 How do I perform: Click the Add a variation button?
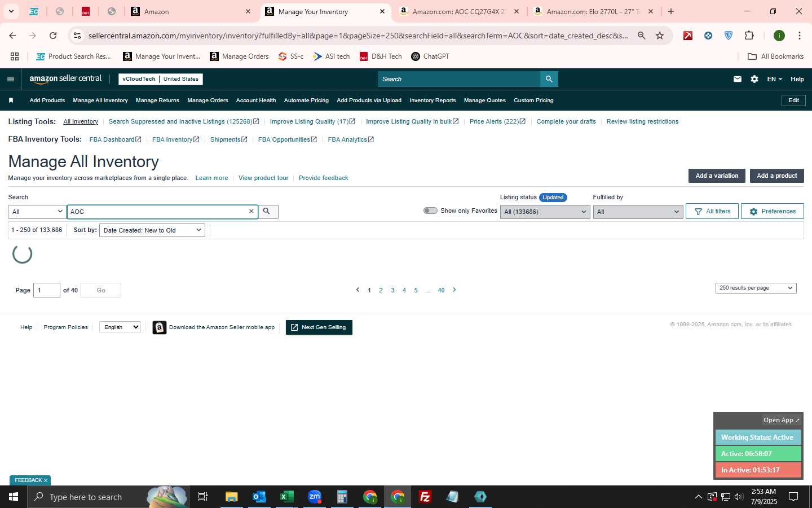[x=717, y=176]
